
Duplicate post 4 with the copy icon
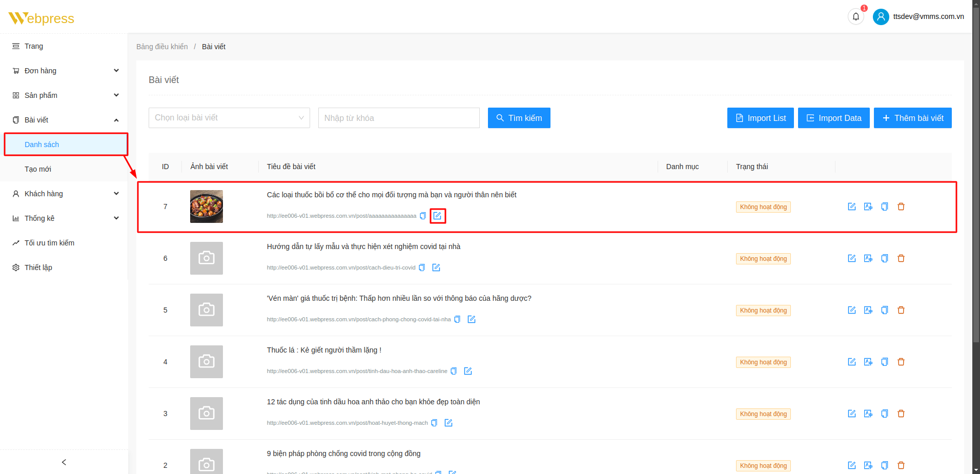pos(884,362)
